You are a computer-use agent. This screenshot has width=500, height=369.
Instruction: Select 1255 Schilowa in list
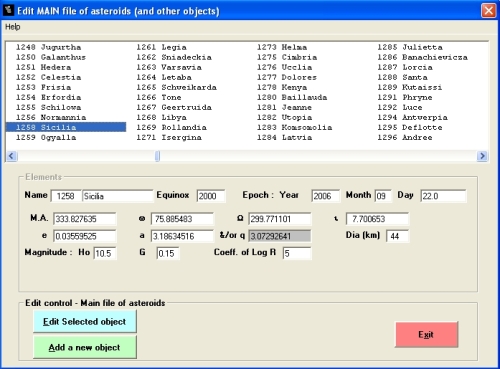pos(49,107)
